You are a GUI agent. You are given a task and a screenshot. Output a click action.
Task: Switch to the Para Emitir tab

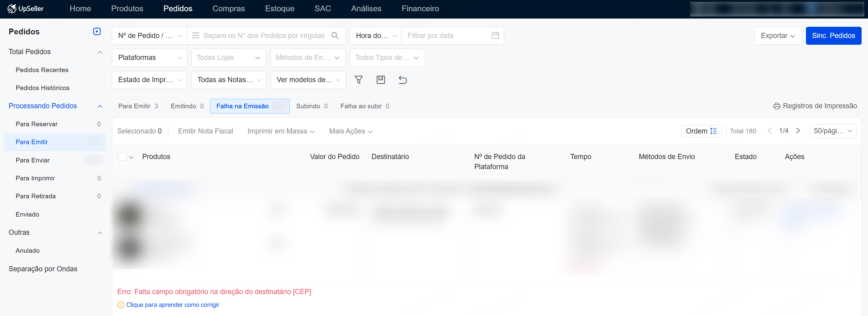click(138, 106)
